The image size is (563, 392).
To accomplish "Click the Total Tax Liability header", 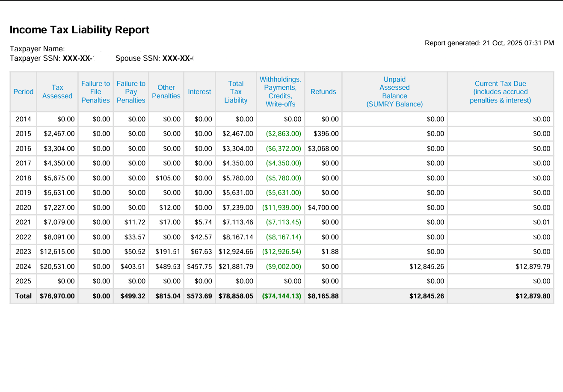I will (x=236, y=91).
